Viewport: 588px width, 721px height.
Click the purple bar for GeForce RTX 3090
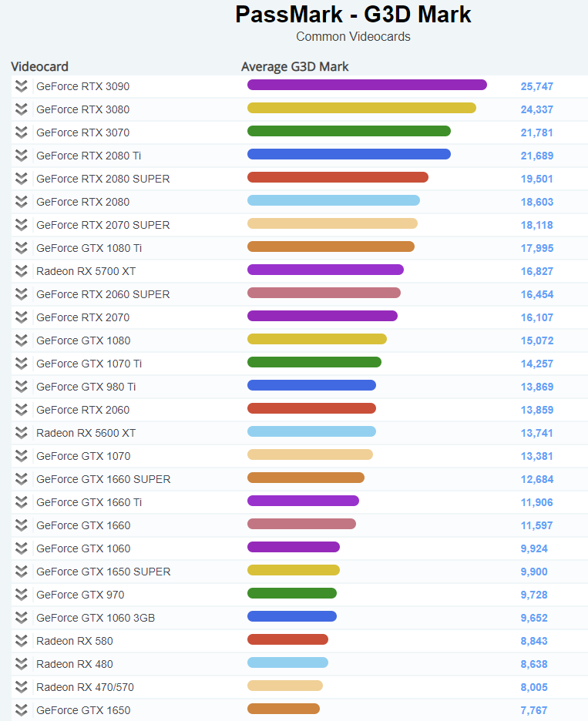click(367, 85)
